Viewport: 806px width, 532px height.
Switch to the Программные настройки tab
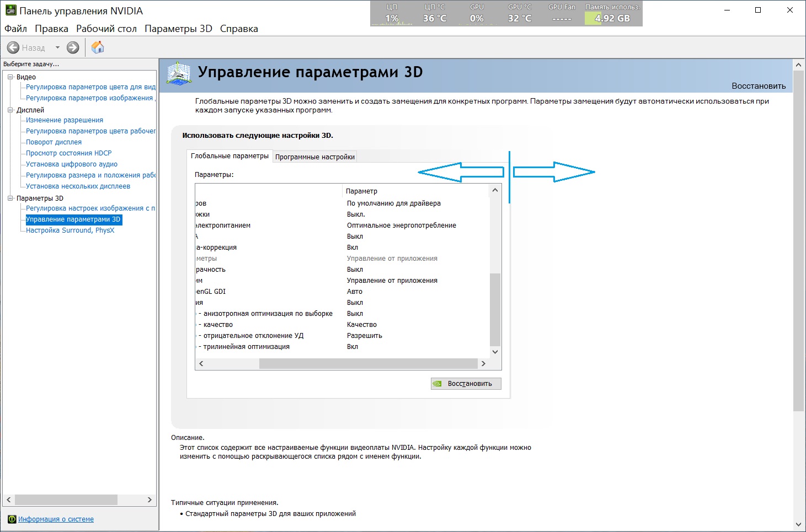click(x=315, y=157)
